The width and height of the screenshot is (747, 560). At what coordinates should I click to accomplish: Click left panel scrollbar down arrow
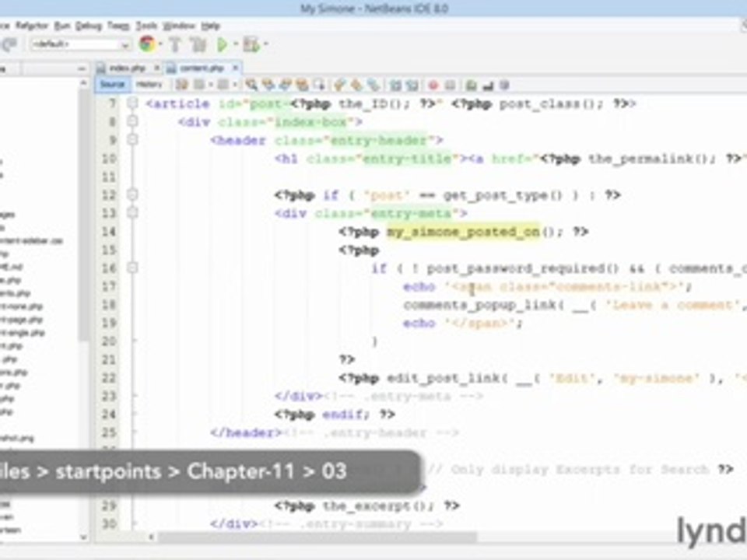83,537
